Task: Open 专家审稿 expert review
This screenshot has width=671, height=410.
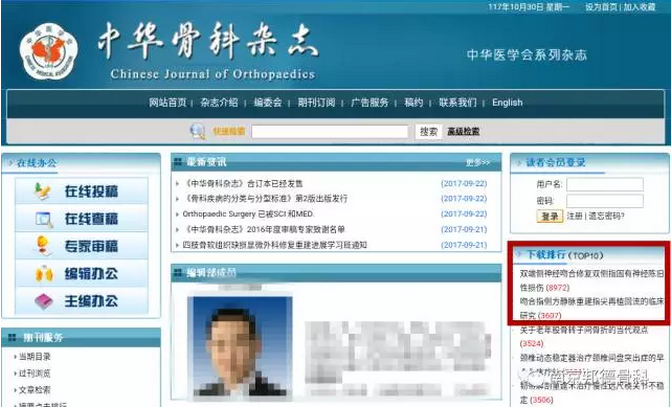Action: [81, 246]
